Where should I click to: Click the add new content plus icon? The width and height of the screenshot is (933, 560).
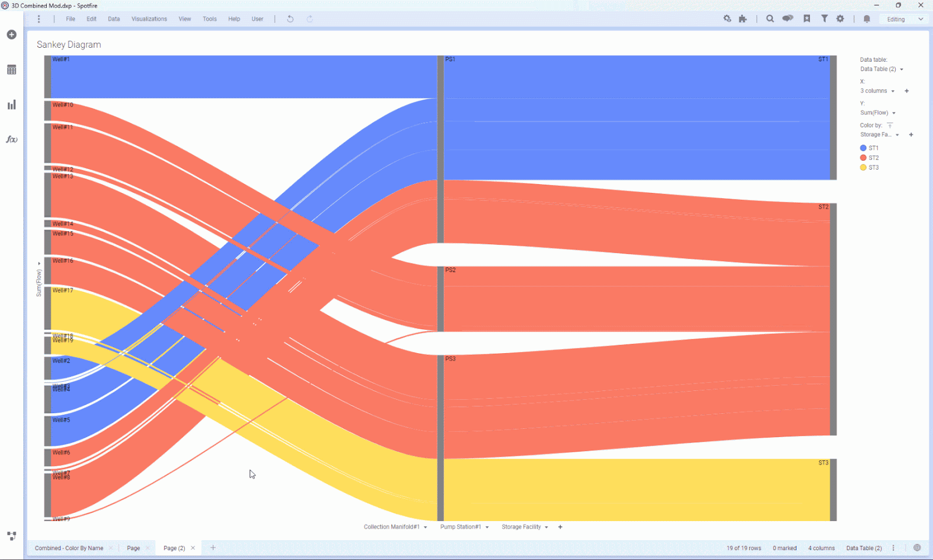pyautogui.click(x=11, y=34)
